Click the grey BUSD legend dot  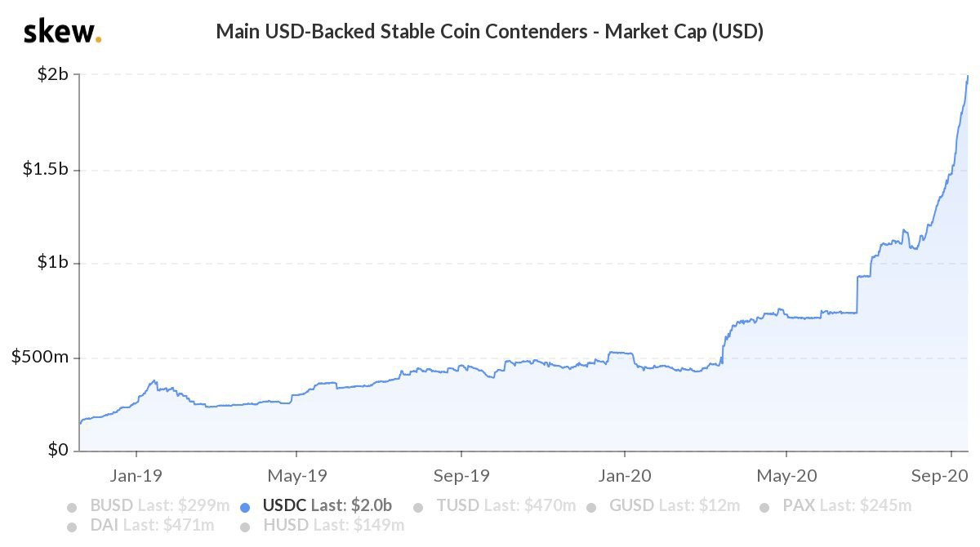pos(73,507)
